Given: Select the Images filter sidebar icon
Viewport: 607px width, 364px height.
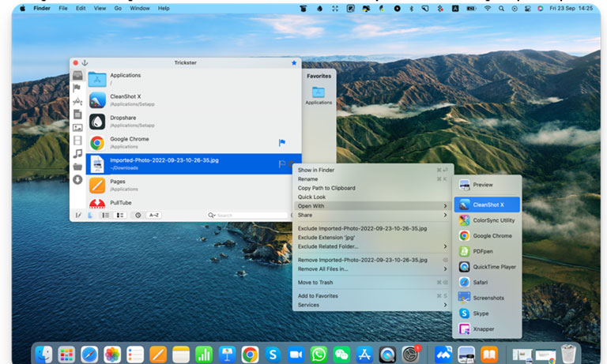Looking at the screenshot, I should (x=77, y=127).
